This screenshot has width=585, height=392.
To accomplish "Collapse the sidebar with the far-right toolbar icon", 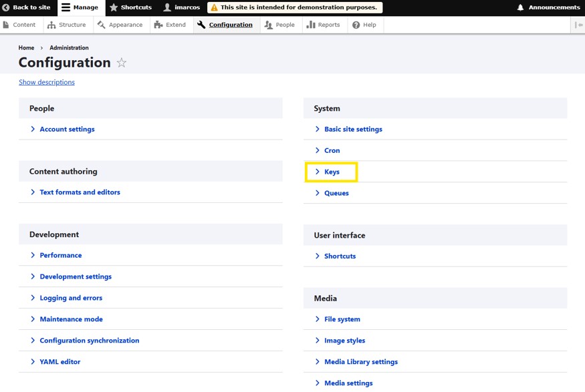I will click(578, 25).
